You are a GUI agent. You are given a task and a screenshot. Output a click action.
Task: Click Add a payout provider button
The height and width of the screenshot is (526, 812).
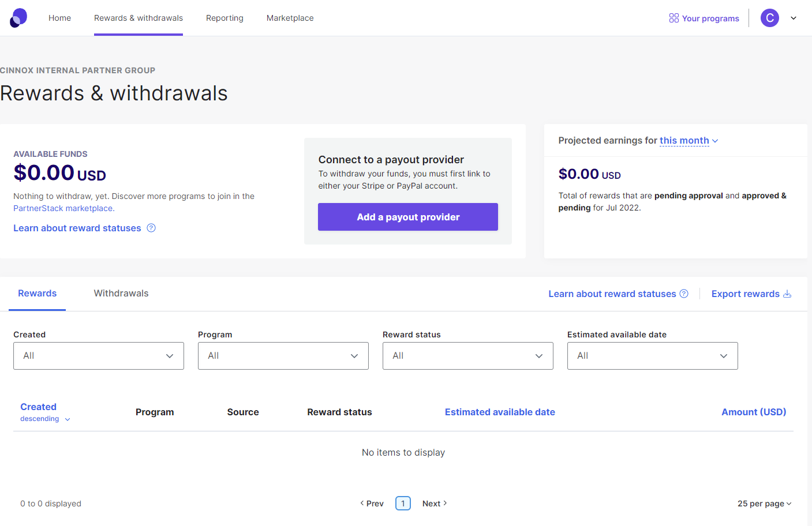pyautogui.click(x=408, y=217)
